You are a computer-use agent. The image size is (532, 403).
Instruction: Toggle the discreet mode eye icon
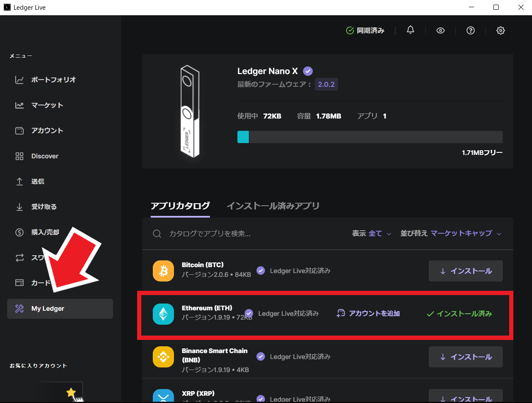pos(441,30)
